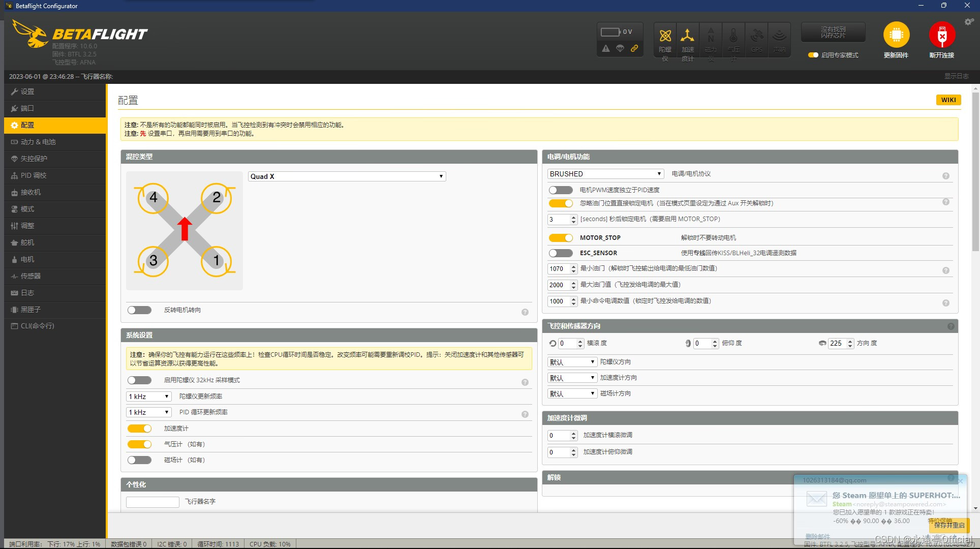Screen dimensions: 980x549
Task: Click the help icon beside ESC protocol
Action: click(945, 176)
